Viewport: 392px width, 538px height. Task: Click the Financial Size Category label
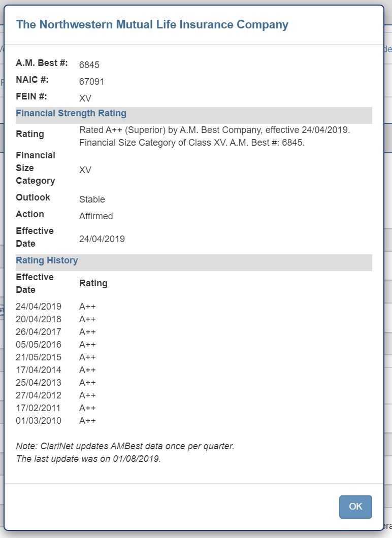pyautogui.click(x=36, y=168)
